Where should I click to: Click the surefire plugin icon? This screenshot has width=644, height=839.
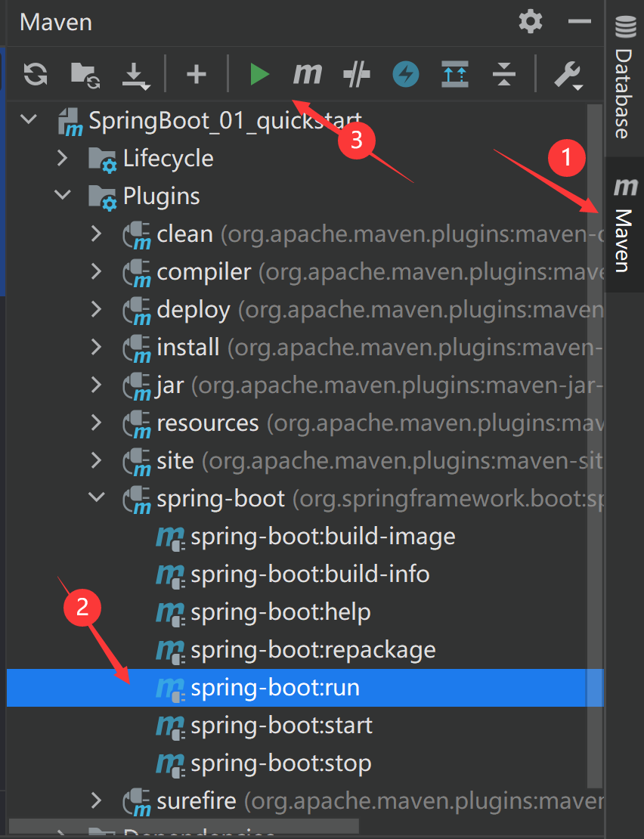137,802
